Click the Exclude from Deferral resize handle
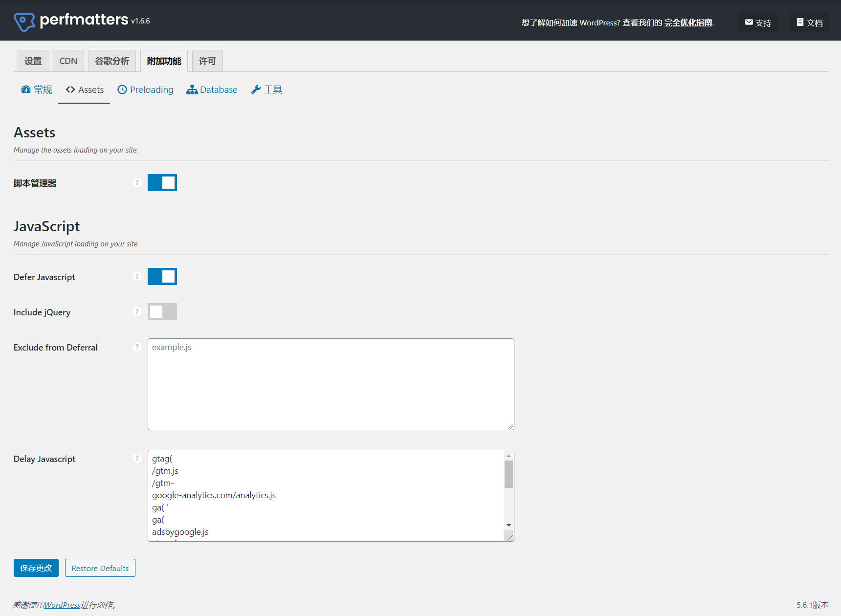This screenshot has width=841, height=616. click(510, 426)
